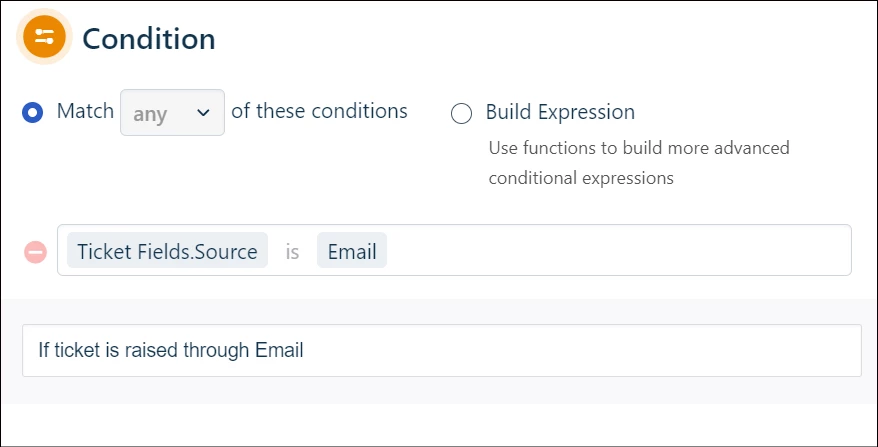Change the 'is' operator in the condition
The width and height of the screenshot is (878, 447).
click(x=292, y=252)
